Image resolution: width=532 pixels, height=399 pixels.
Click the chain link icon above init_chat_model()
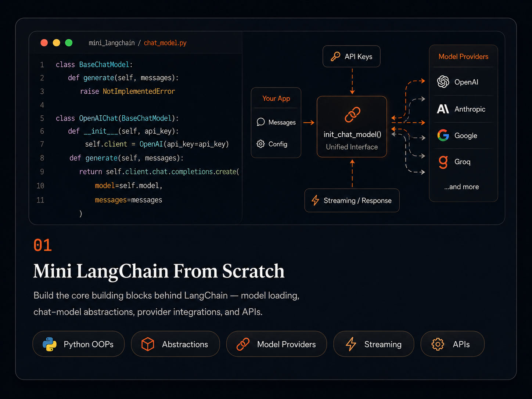pos(352,115)
